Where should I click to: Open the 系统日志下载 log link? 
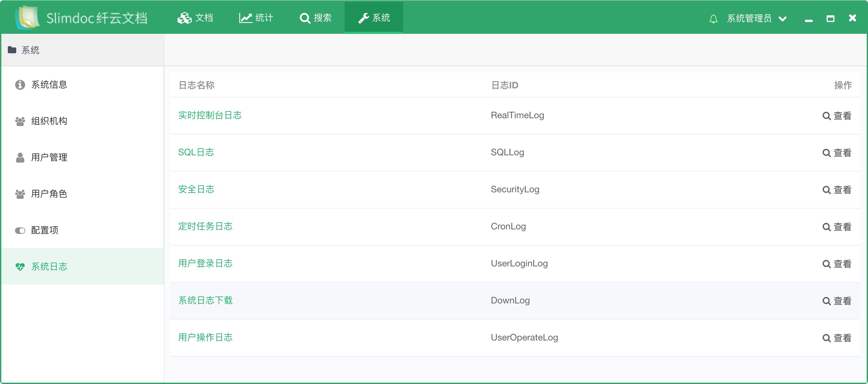point(205,301)
